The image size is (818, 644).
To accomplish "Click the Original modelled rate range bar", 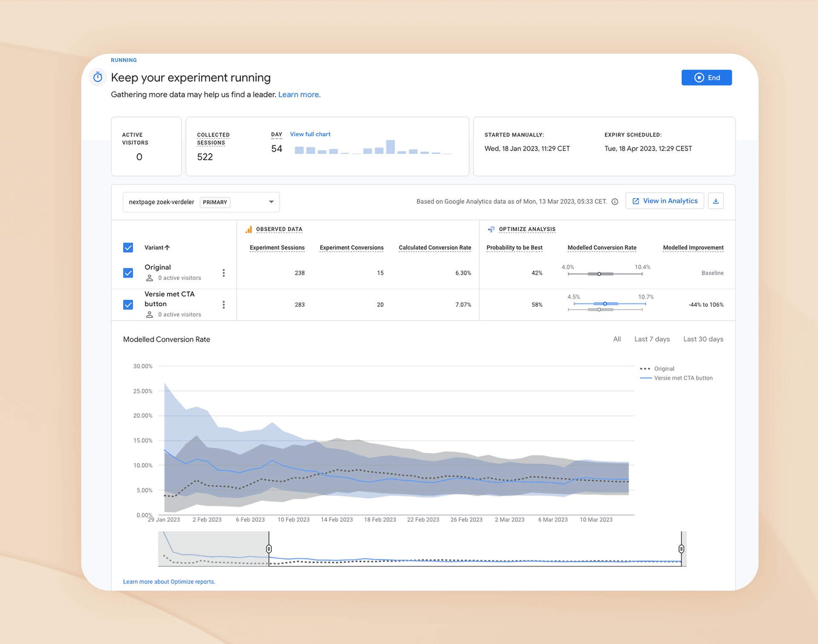I will tap(605, 274).
